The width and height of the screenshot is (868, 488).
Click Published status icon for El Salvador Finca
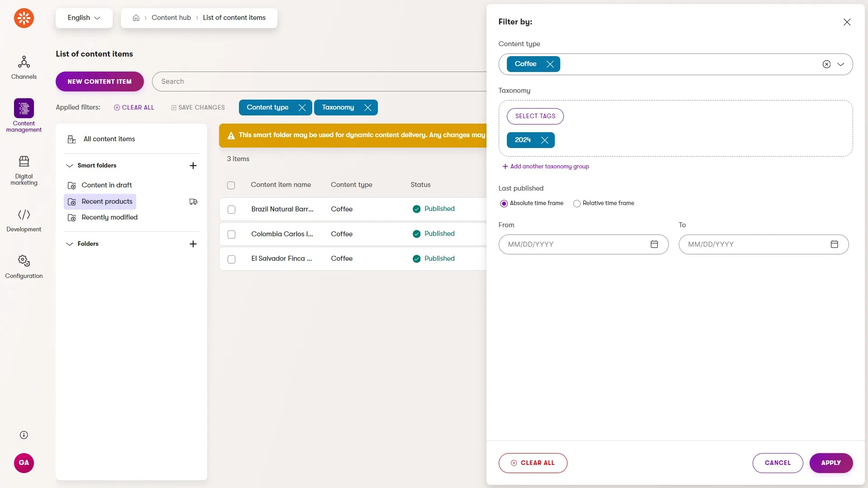416,258
